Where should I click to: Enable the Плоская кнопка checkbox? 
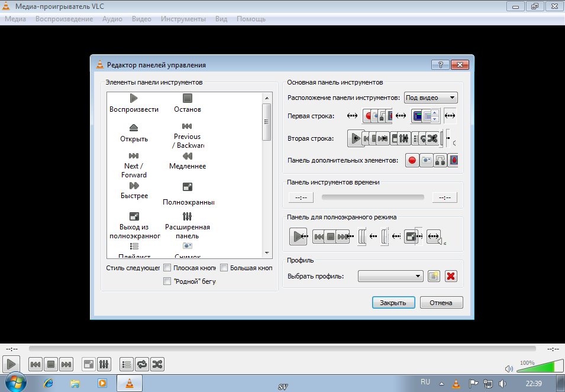(x=167, y=268)
